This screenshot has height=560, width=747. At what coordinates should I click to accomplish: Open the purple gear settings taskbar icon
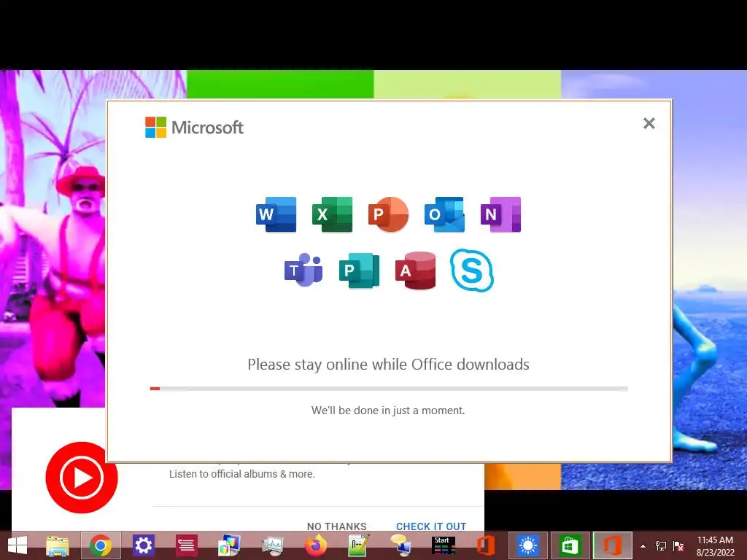(x=144, y=545)
